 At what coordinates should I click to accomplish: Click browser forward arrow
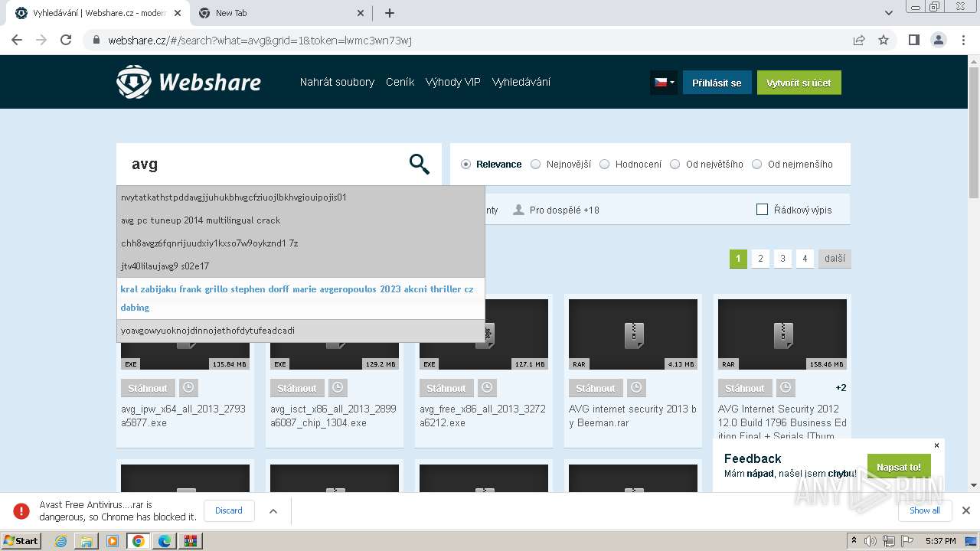[x=41, y=40]
